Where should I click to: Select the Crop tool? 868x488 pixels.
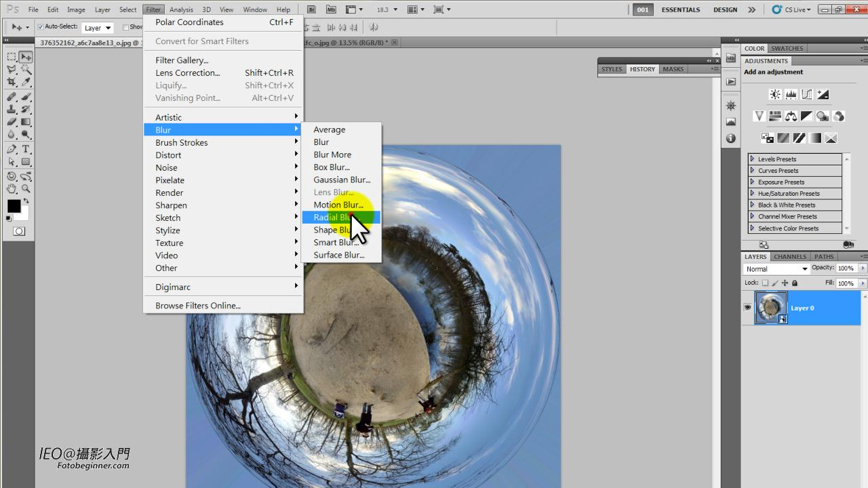coord(12,82)
